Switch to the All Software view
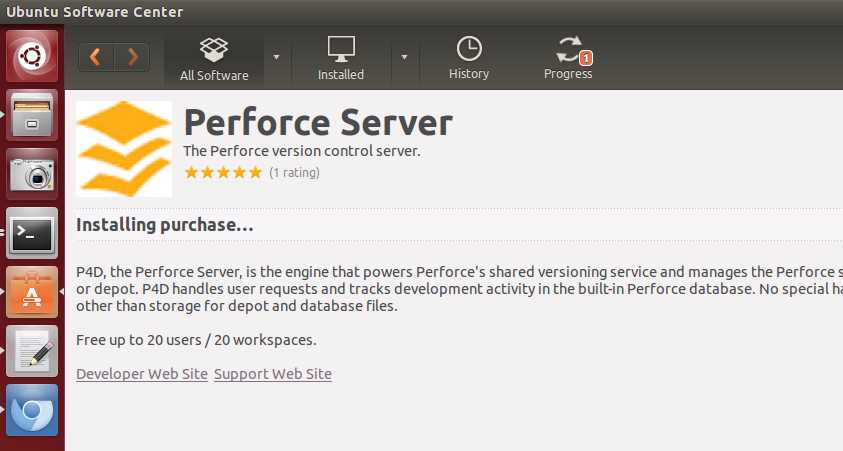The height and width of the screenshot is (451, 843). pos(214,59)
